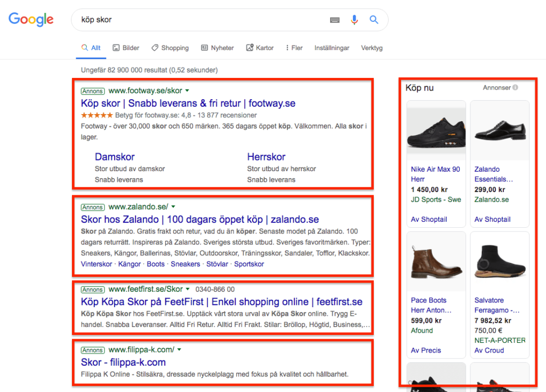Click the Av Precis link
The width and height of the screenshot is (546, 392).
[426, 350]
